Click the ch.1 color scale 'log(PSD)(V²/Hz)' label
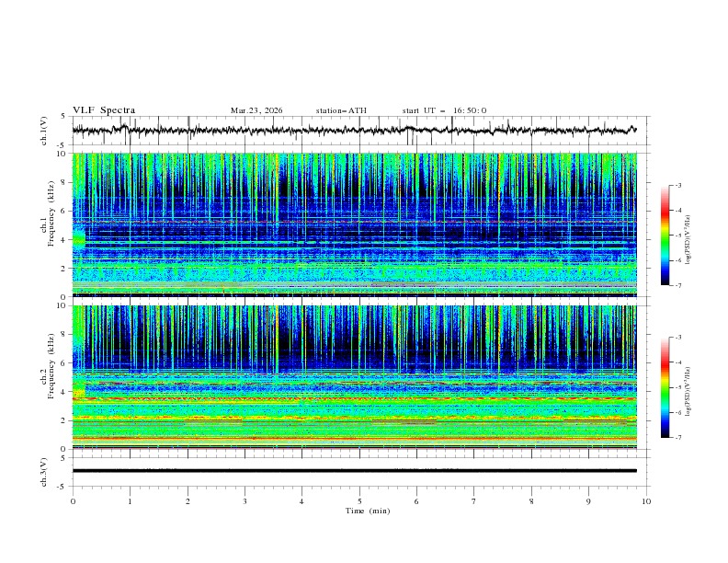This screenshot has width=728, height=563. (x=688, y=240)
